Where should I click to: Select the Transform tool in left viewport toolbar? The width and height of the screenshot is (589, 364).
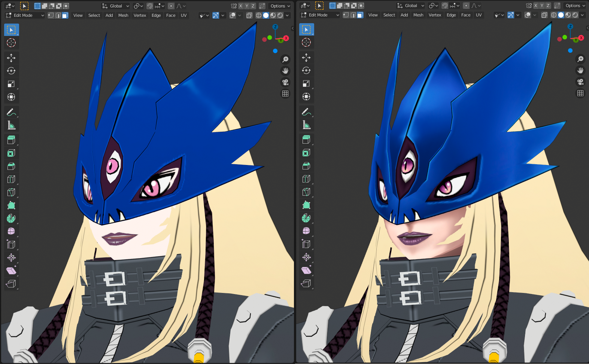(11, 97)
